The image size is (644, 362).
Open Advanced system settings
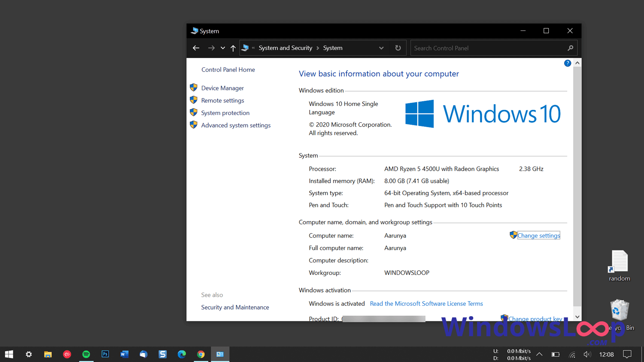pyautogui.click(x=236, y=125)
